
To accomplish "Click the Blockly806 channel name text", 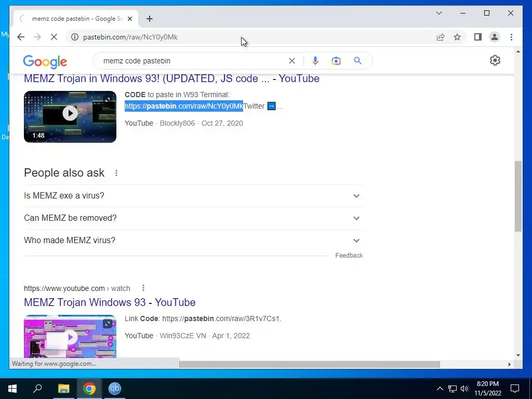I will 178,123.
